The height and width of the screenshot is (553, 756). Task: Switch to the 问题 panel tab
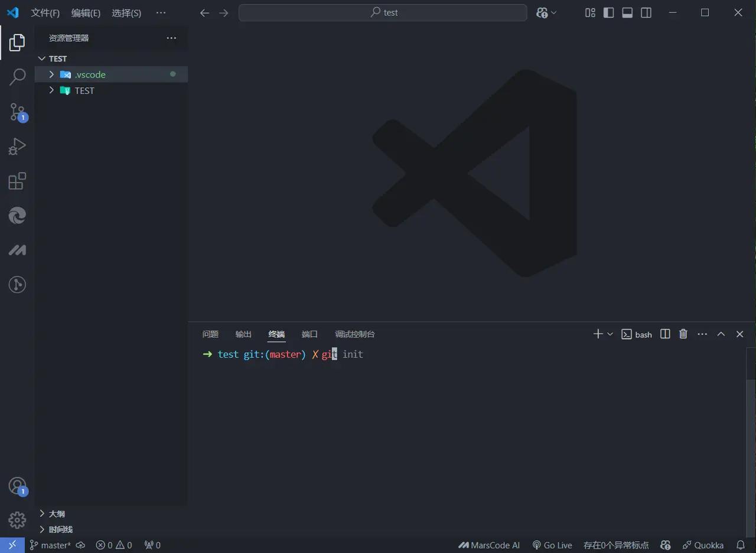click(210, 334)
